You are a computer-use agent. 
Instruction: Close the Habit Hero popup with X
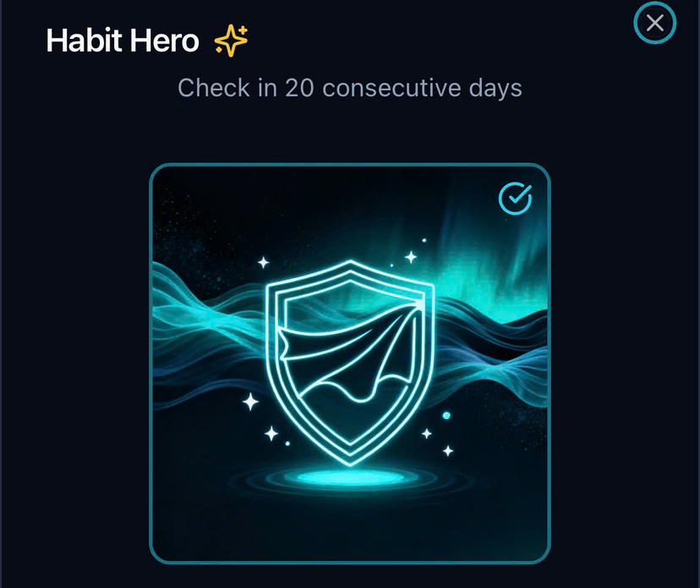coord(654,23)
